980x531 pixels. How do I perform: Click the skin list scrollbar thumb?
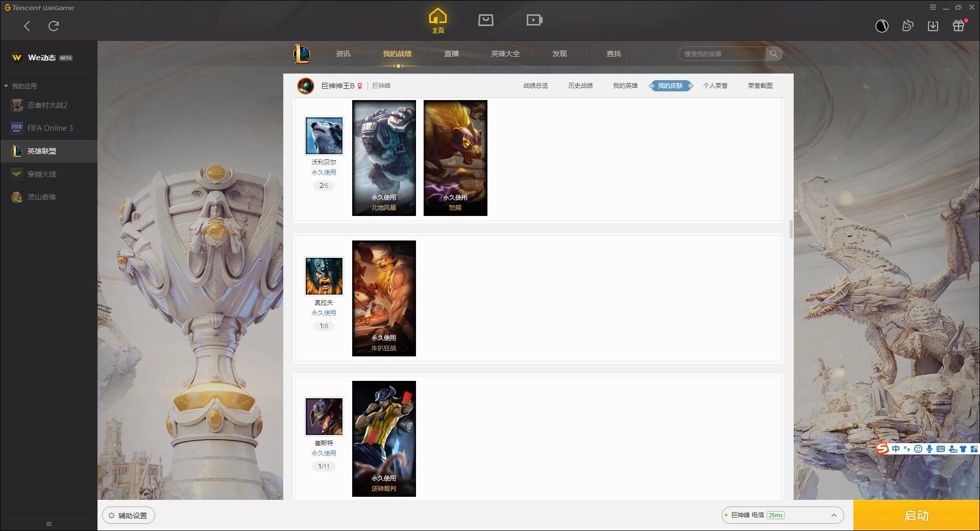coord(791,229)
